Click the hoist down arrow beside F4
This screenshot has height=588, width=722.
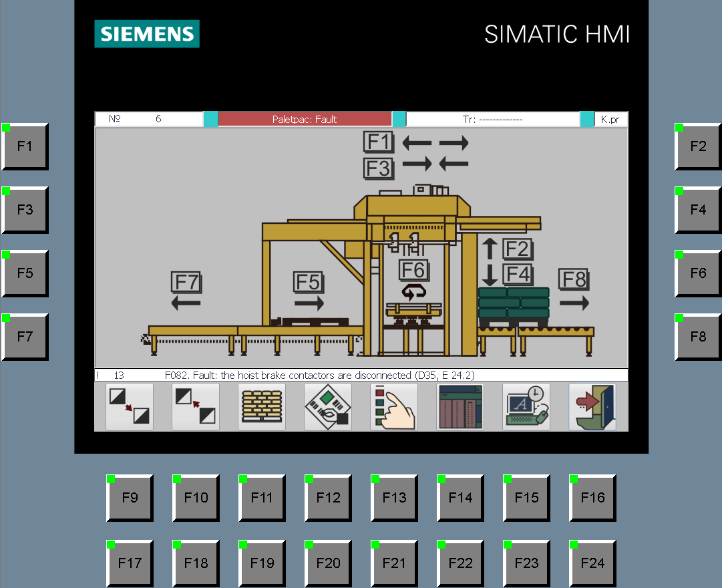pos(490,275)
